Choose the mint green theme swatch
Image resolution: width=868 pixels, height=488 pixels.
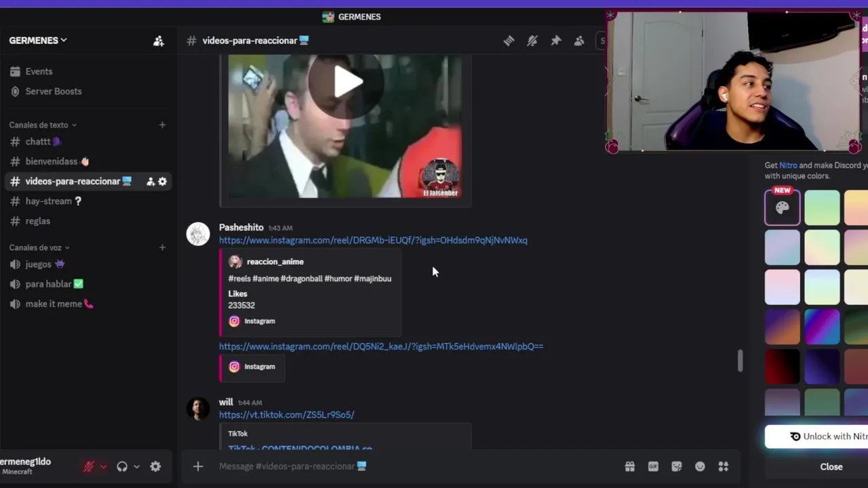pyautogui.click(x=822, y=207)
